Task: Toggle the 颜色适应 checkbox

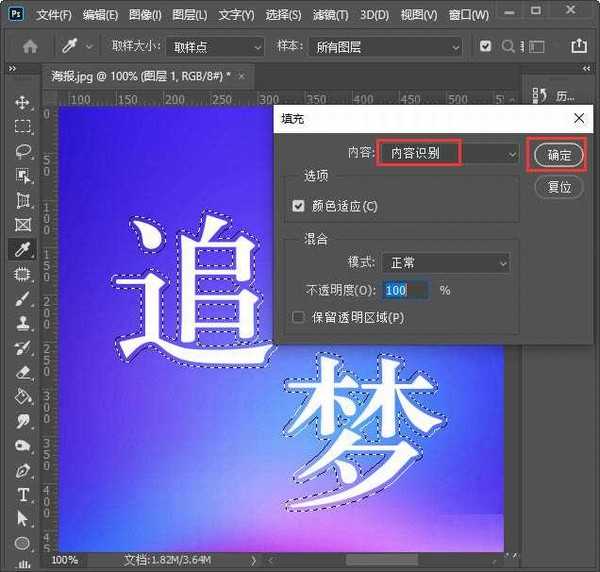Action: pyautogui.click(x=298, y=206)
